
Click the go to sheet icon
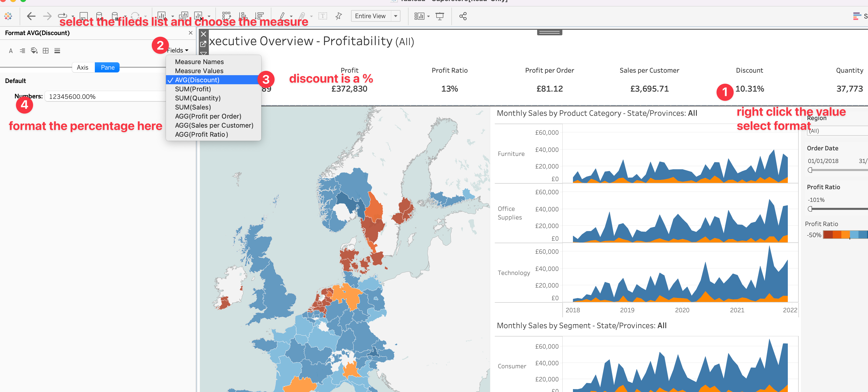[x=203, y=44]
